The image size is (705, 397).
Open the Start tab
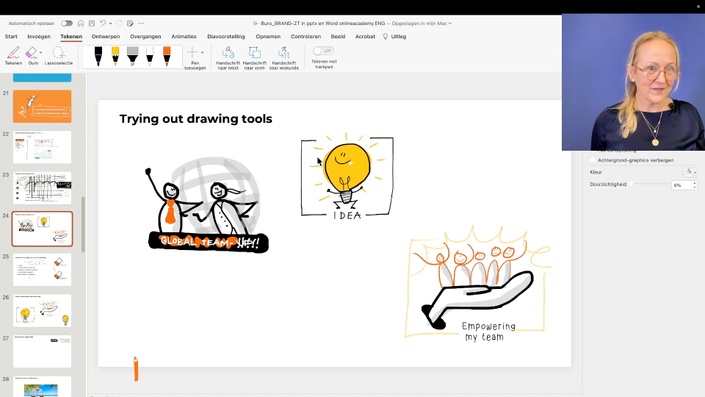(11, 36)
